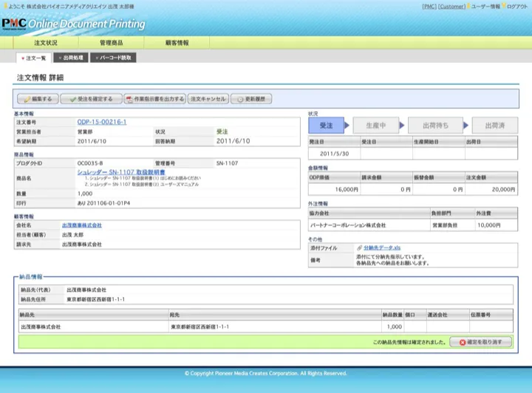
Task: Click the 注文キャンセル button
Action: [x=208, y=99]
